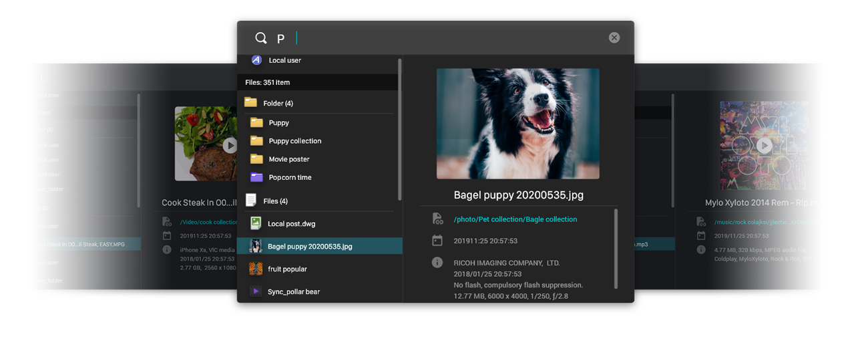Click the info icon in dog preview

coord(437,263)
